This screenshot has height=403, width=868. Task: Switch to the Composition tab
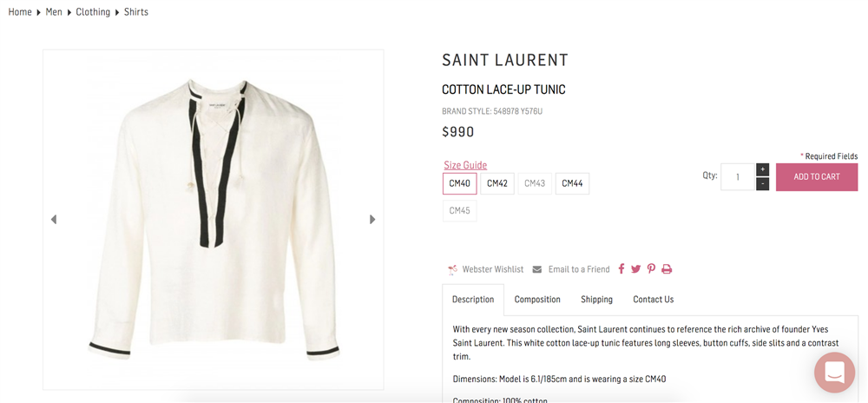click(x=537, y=300)
